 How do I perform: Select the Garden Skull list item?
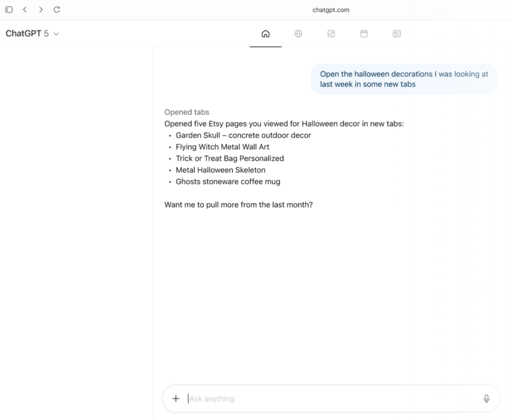tap(243, 135)
